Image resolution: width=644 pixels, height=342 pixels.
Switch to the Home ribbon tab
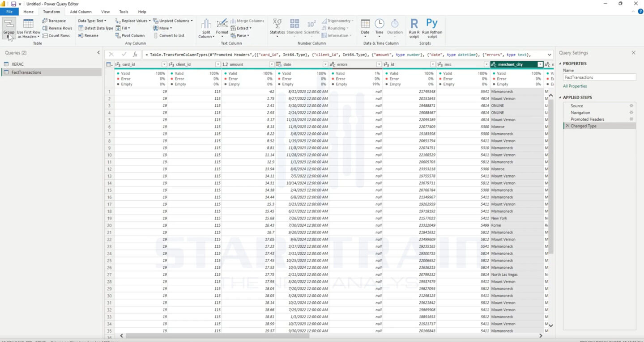click(x=28, y=12)
